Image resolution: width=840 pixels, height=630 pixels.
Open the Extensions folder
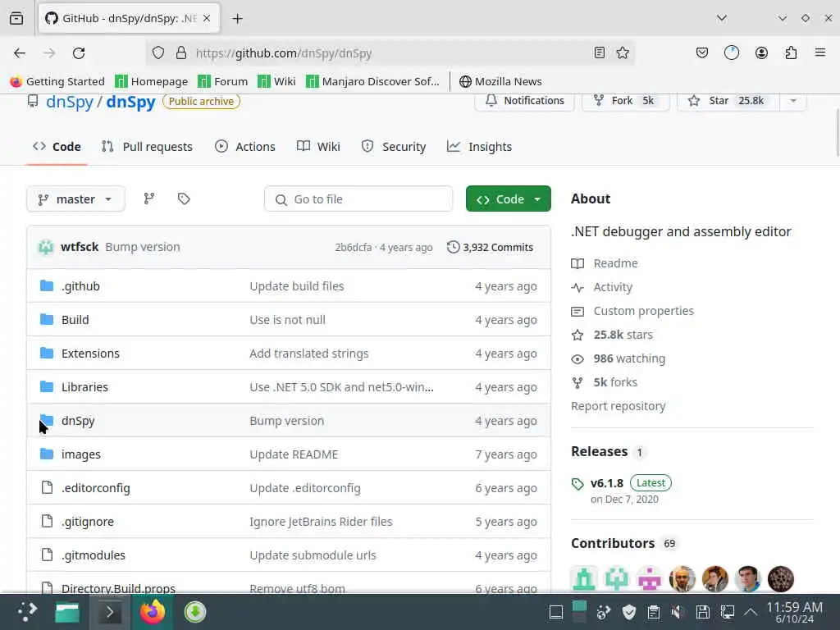pyautogui.click(x=90, y=354)
